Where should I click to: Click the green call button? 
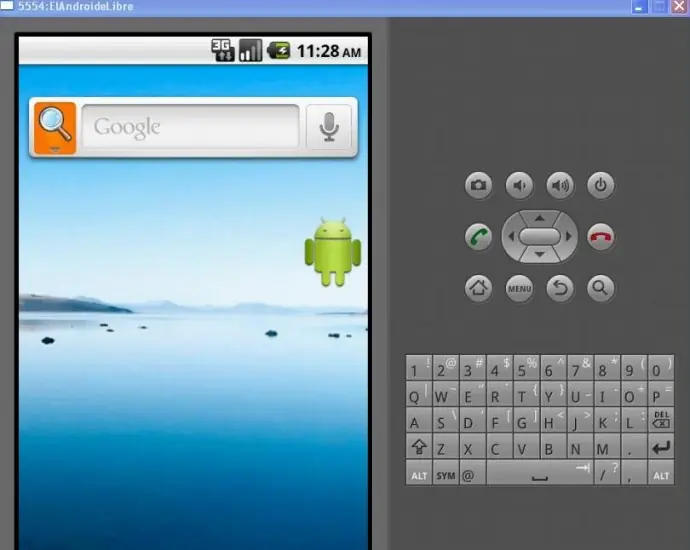click(478, 237)
